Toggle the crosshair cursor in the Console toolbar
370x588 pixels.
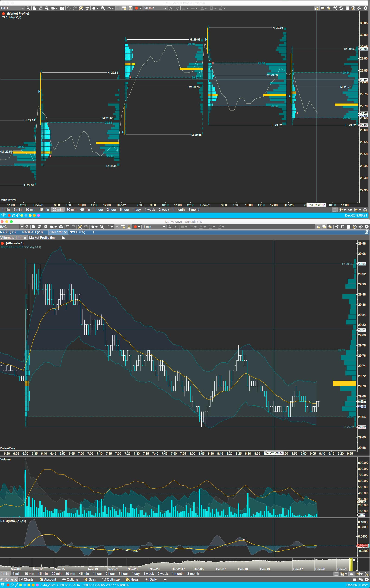coord(117,226)
